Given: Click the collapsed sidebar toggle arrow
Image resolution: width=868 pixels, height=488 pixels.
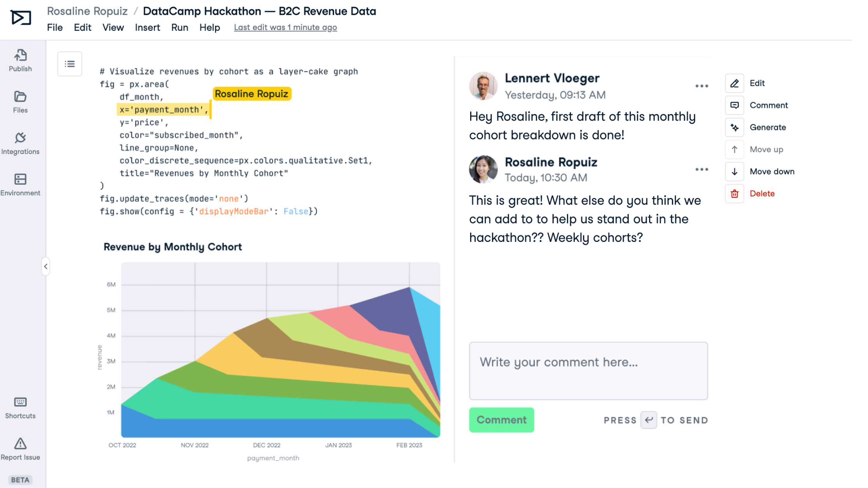Looking at the screenshot, I should 46,266.
